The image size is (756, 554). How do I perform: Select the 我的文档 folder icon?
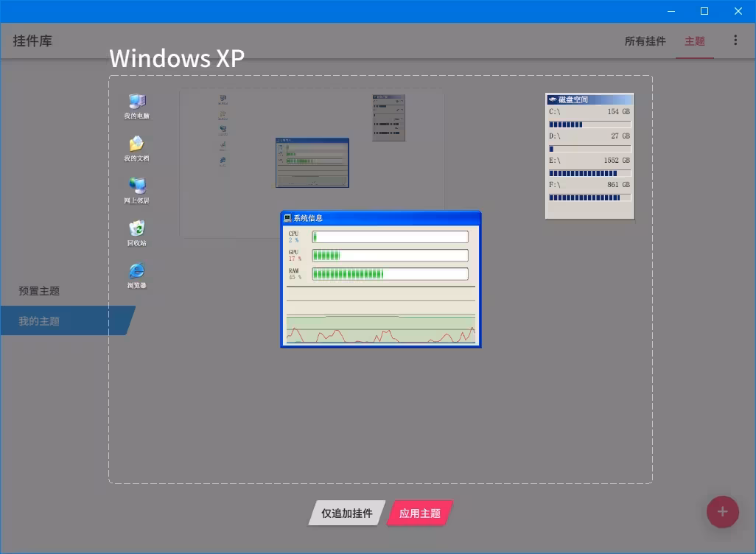pyautogui.click(x=137, y=149)
